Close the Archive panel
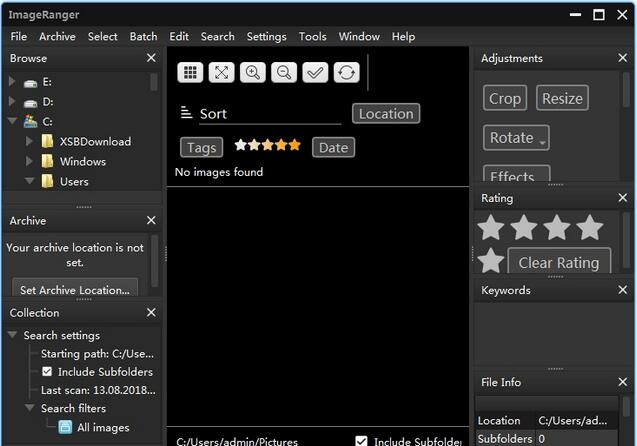This screenshot has height=446, width=637. (151, 221)
